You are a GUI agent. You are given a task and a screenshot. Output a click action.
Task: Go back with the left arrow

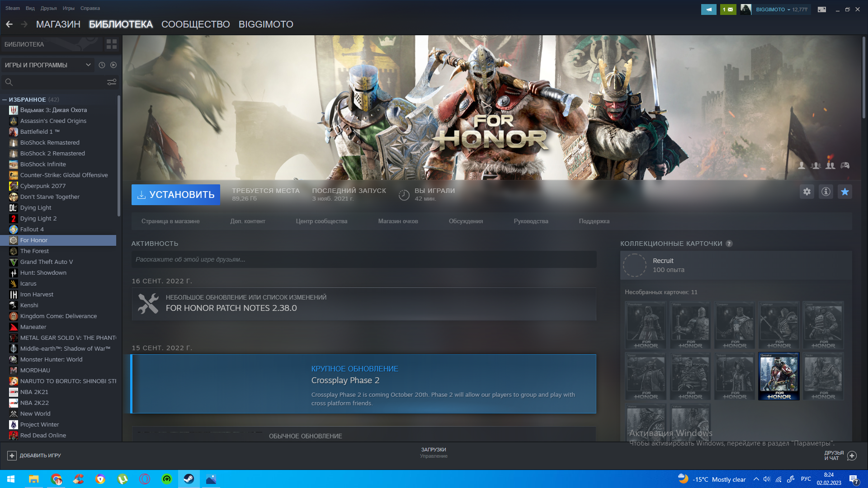9,24
